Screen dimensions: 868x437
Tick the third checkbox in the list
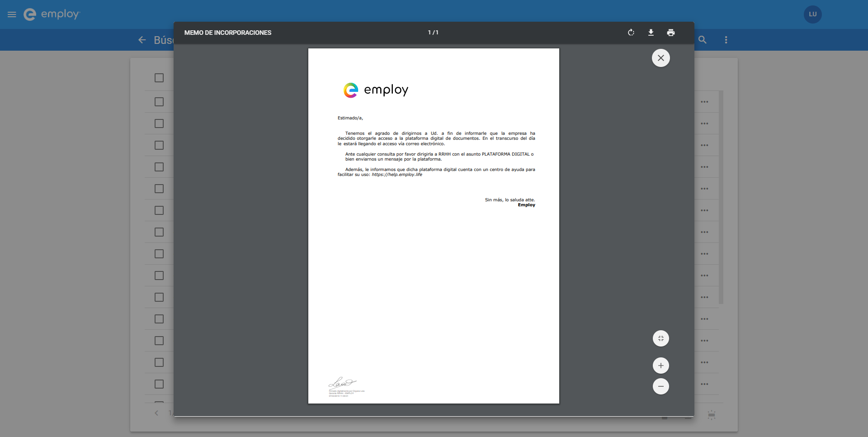coord(159,123)
